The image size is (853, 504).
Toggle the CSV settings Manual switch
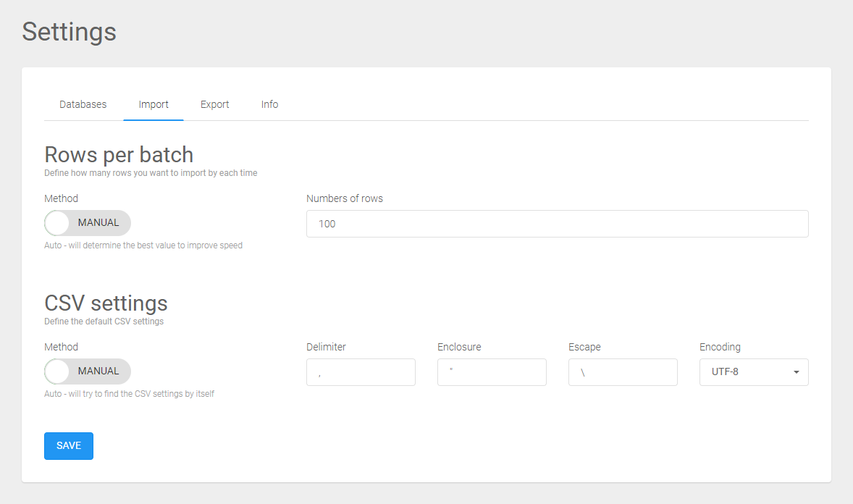pyautogui.click(x=88, y=371)
